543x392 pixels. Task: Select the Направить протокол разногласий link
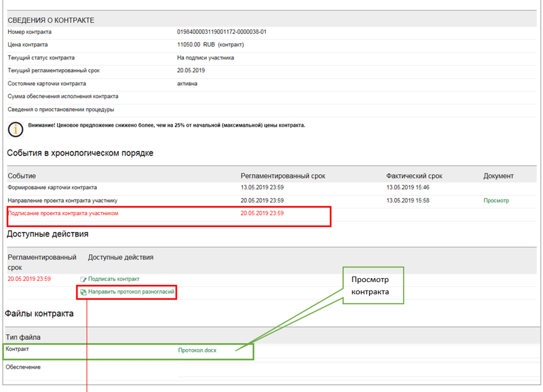click(131, 292)
